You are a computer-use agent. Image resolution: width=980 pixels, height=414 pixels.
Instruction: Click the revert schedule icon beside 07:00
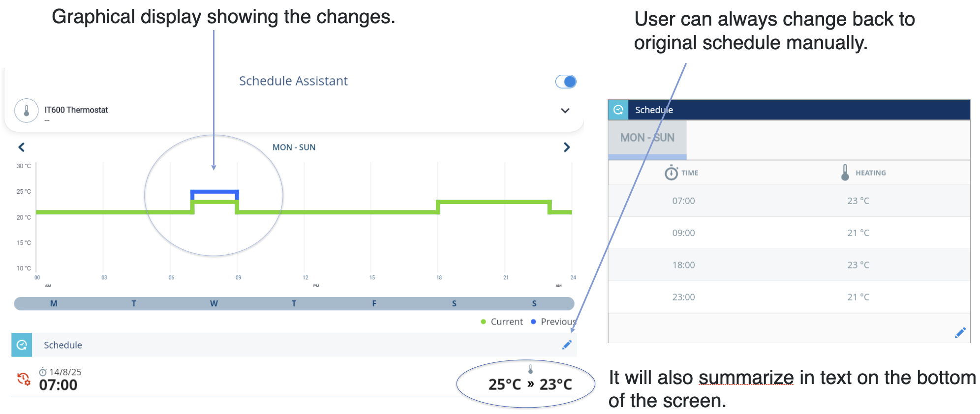click(24, 379)
